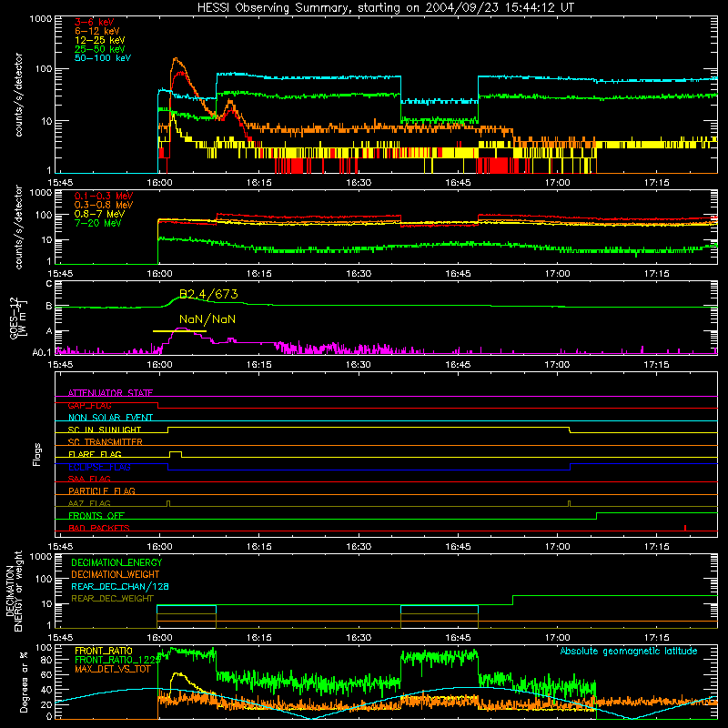Click the GOES-12 axis label
Screen dimensions: 728x728
coord(17,318)
